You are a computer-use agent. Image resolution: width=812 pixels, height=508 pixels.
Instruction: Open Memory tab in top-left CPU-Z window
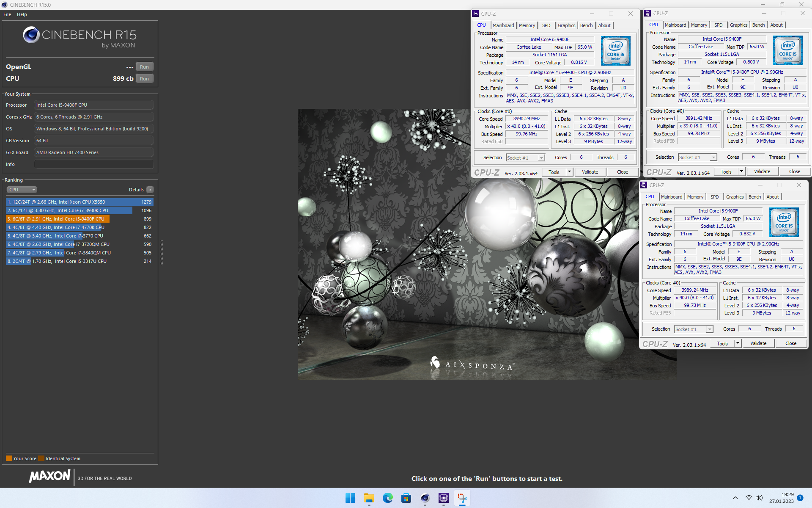[x=527, y=25]
